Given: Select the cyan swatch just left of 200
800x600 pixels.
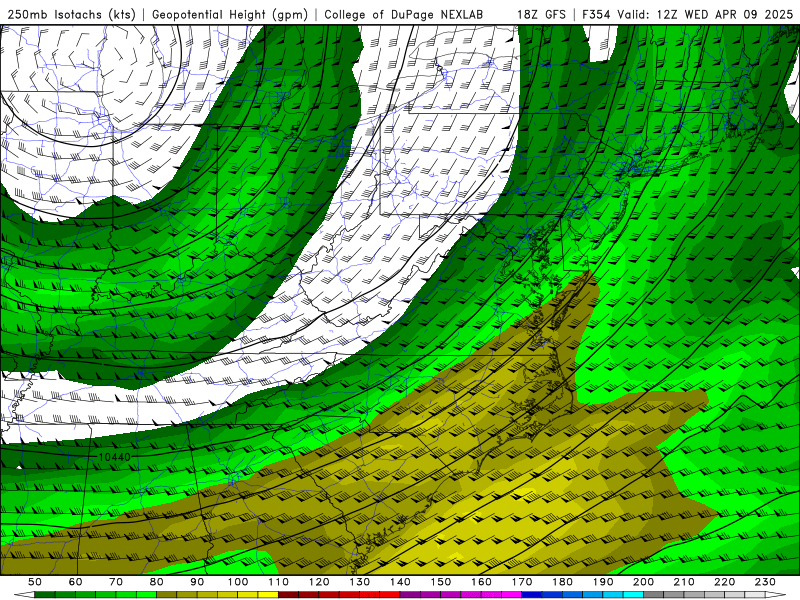Looking at the screenshot, I should point(633,595).
